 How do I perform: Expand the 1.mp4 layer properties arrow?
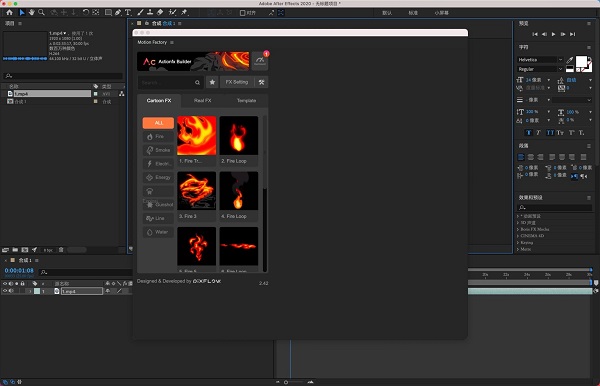coord(30,291)
